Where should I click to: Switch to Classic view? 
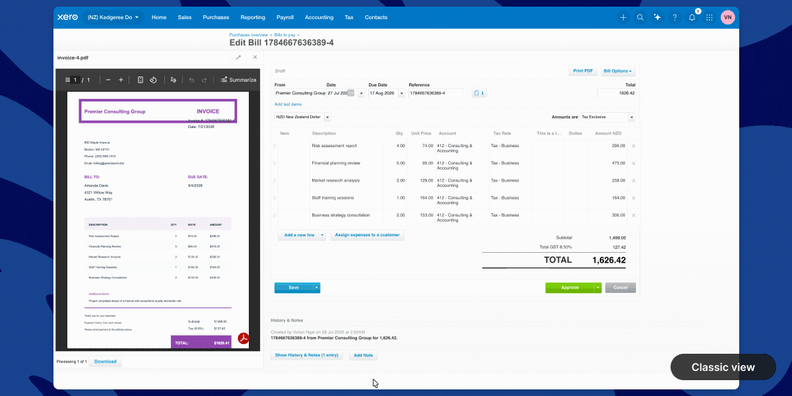[x=723, y=367]
